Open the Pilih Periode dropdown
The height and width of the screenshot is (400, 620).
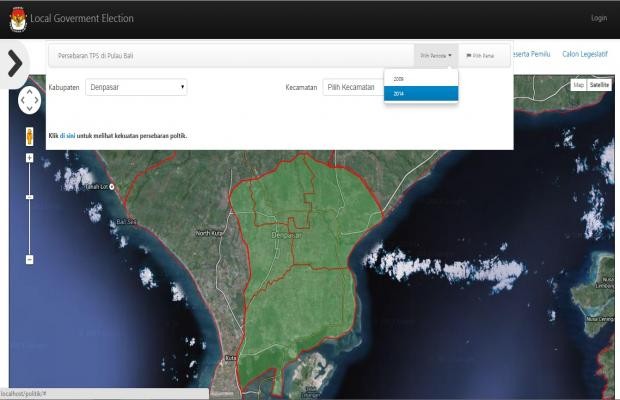(436, 56)
